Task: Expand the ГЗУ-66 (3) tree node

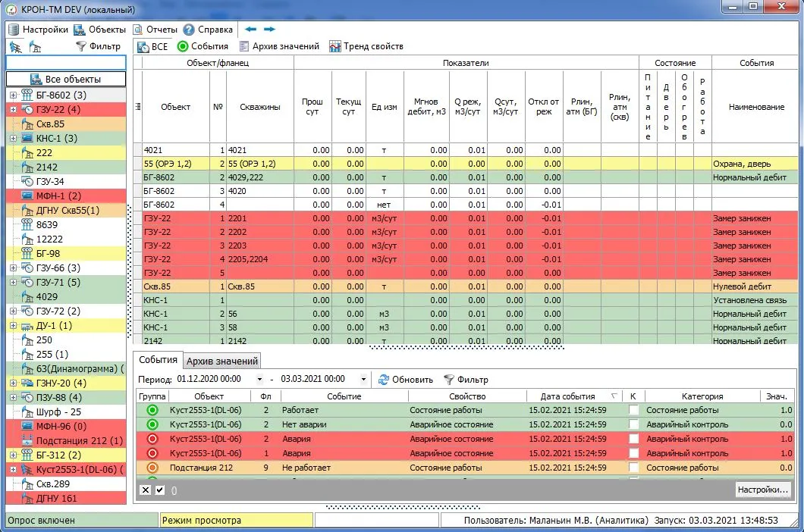Action: (x=13, y=268)
